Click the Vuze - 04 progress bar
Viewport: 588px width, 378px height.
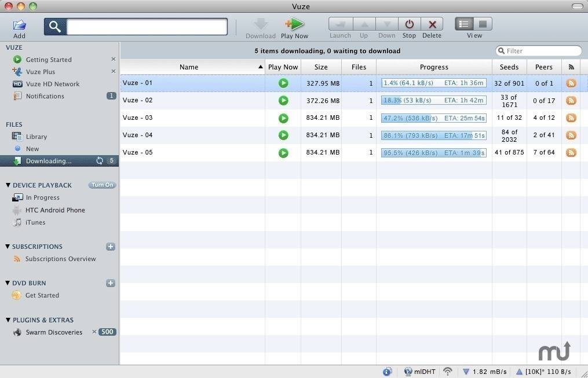434,135
